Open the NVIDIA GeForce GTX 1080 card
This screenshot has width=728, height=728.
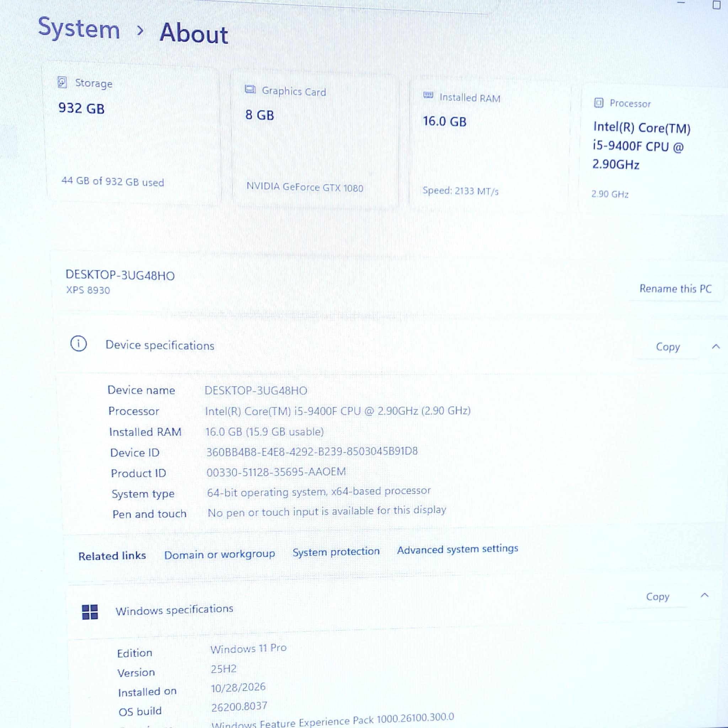[x=315, y=139]
